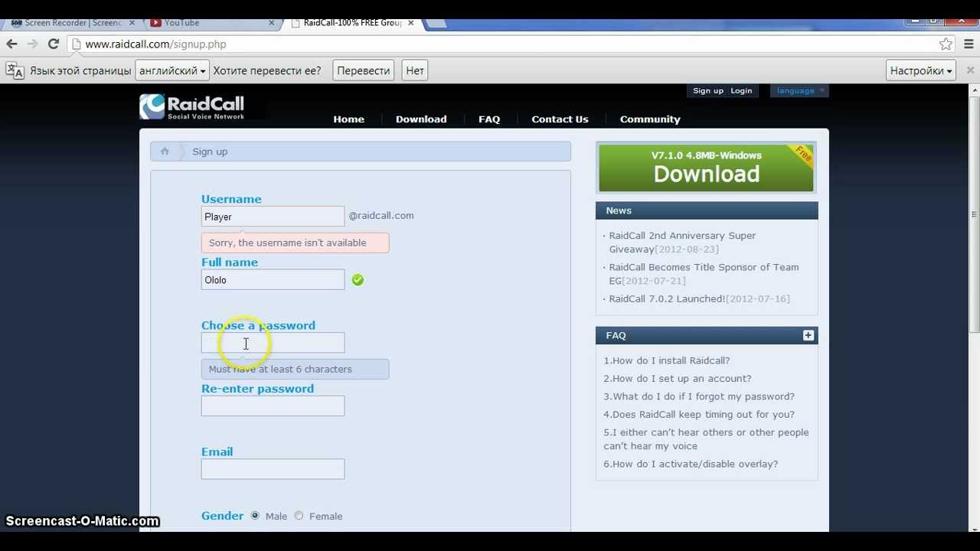
Task: Click the Full name input field
Action: coord(273,280)
